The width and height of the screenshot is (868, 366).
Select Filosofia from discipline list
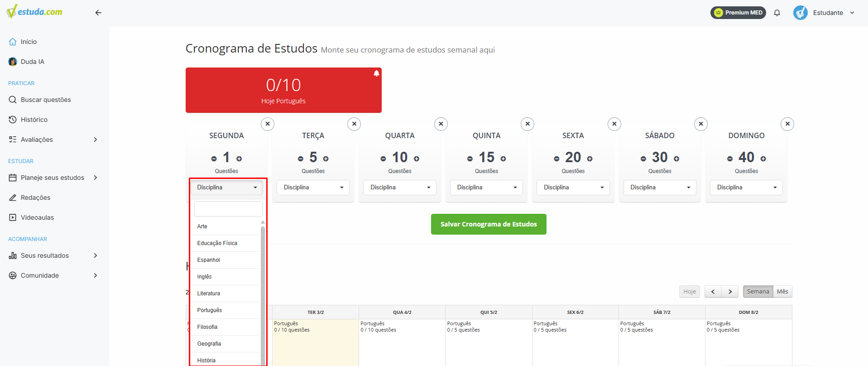point(225,327)
